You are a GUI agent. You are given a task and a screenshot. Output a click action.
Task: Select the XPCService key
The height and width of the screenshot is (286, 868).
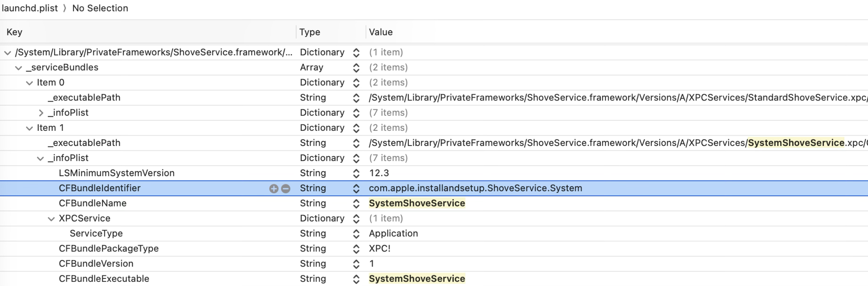(x=85, y=218)
